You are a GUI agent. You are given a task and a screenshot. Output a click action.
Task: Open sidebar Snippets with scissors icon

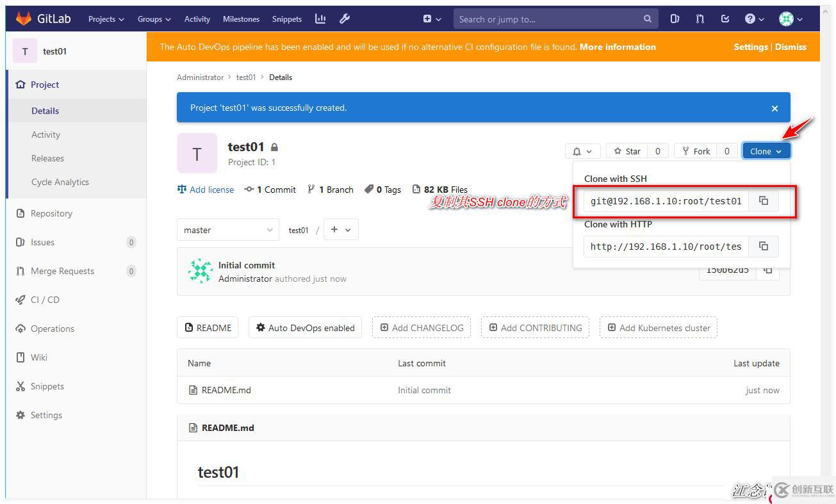tap(76, 386)
